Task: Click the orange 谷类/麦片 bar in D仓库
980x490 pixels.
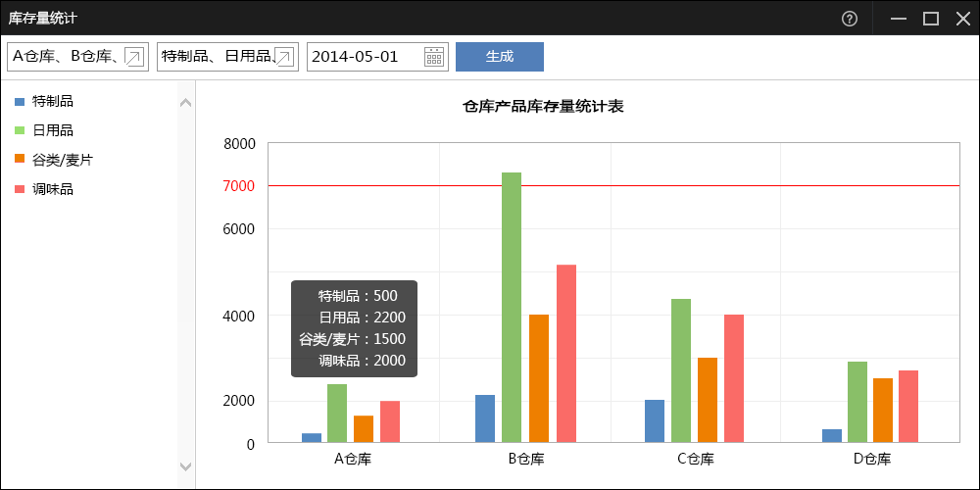Action: 883,411
